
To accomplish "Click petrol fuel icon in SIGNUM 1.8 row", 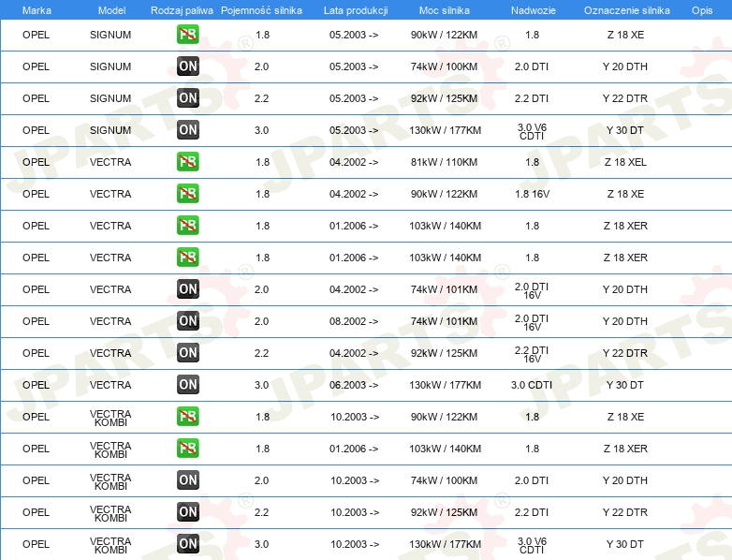I will click(187, 35).
